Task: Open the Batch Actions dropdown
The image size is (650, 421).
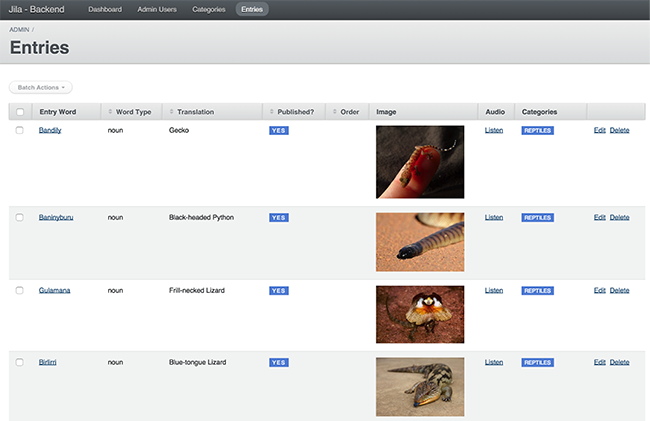Action: [41, 88]
